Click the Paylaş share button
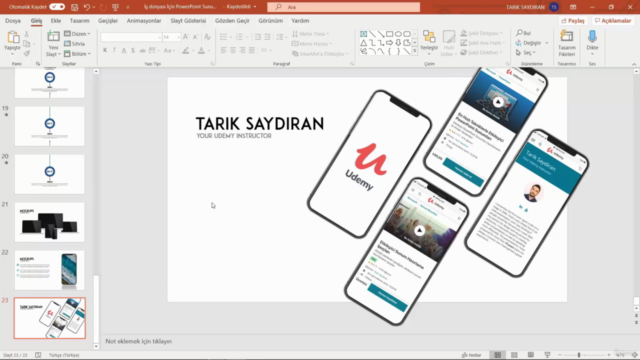640x360 pixels. [x=573, y=20]
